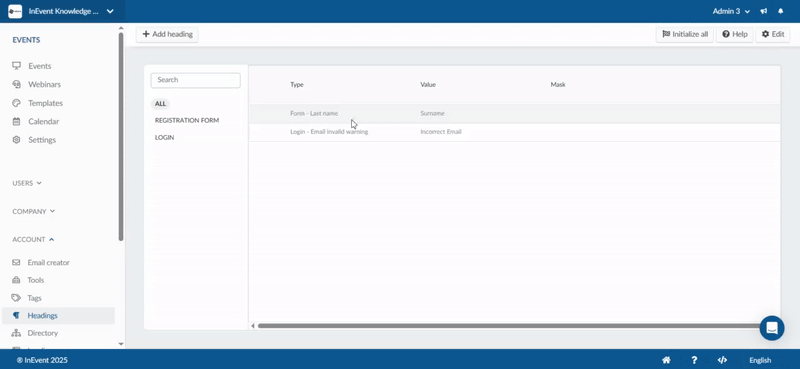The width and height of the screenshot is (800, 369).
Task: Open Events in the sidebar
Action: (39, 66)
